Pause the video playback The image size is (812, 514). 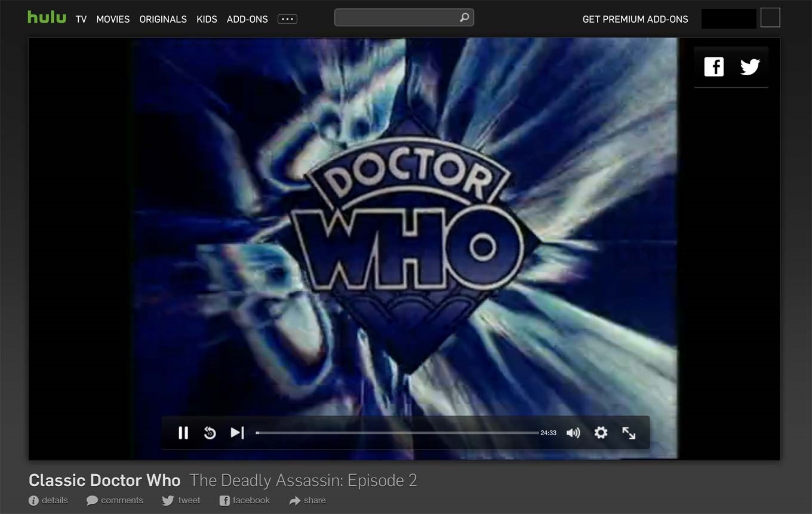(183, 433)
